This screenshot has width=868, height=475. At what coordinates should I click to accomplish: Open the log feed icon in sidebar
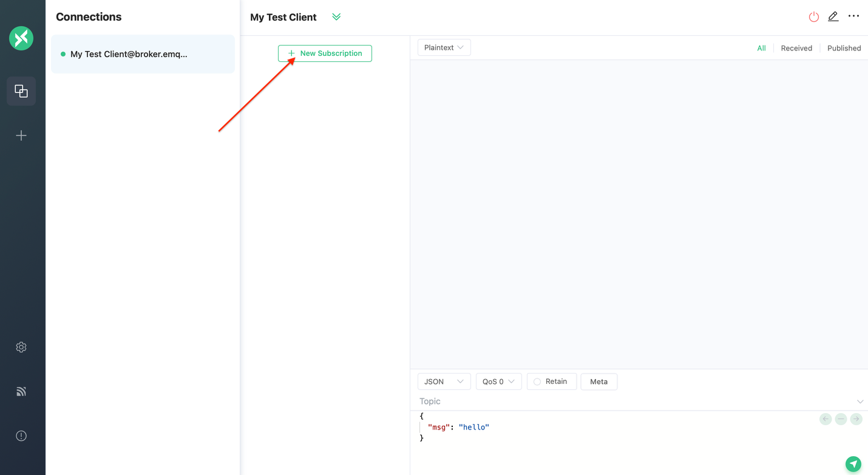[21, 392]
